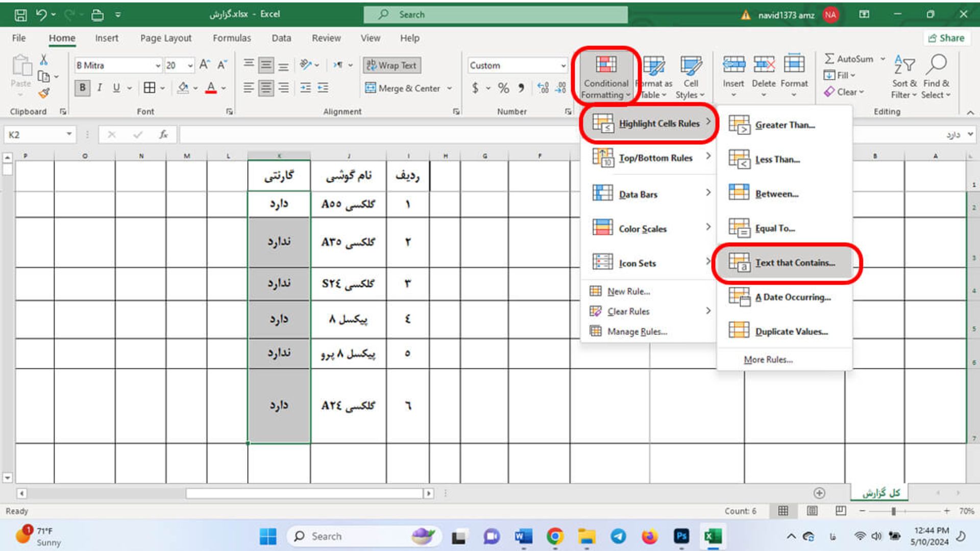Click the Page Break Preview icon
Screen dimensions: 980x551
point(841,511)
